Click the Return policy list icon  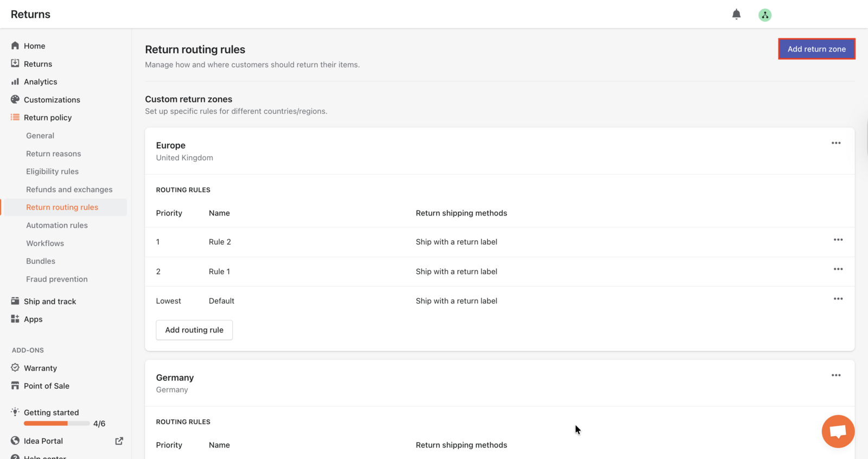point(15,117)
